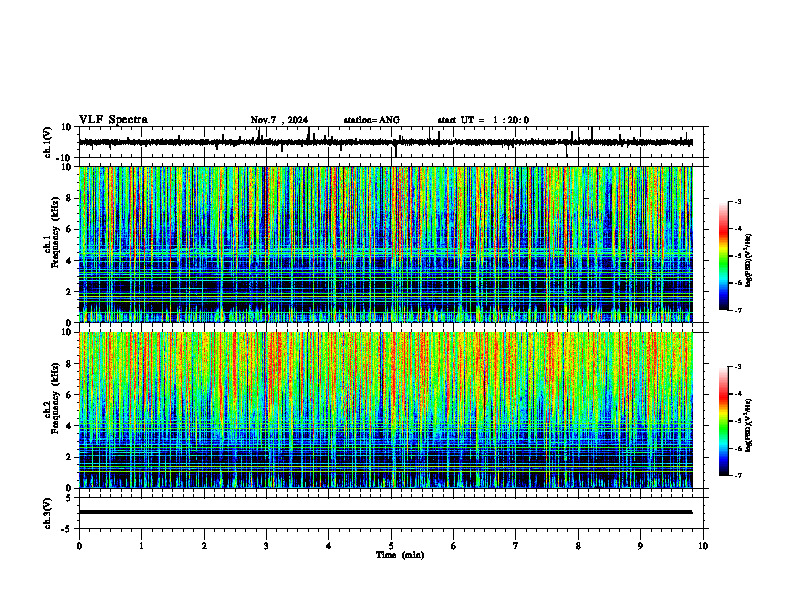Viewport: 792px width, 612px height.
Task: Click the "3" minute tick label on the time axis
Action: [x=266, y=546]
